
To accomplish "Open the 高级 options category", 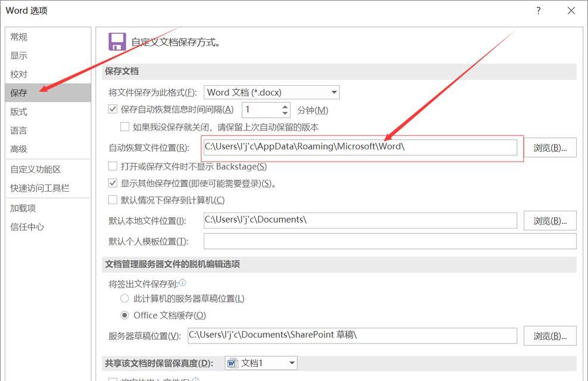I will (18, 149).
